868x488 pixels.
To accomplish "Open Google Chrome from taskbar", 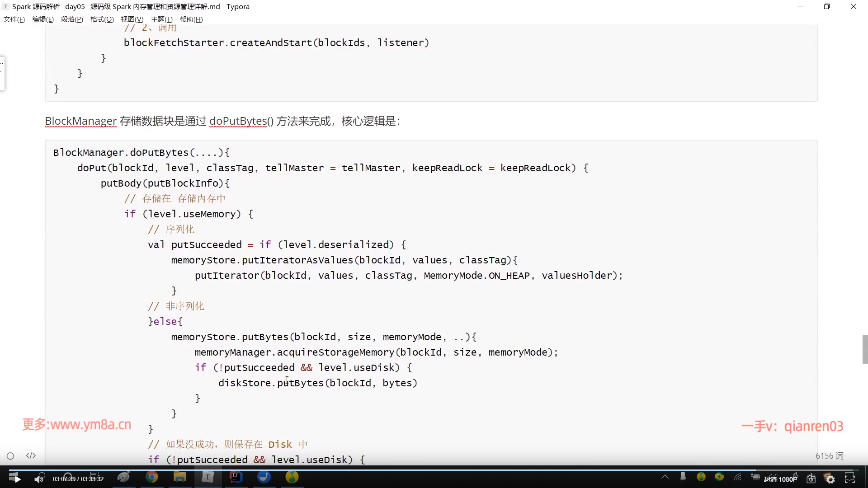I will coord(152,477).
